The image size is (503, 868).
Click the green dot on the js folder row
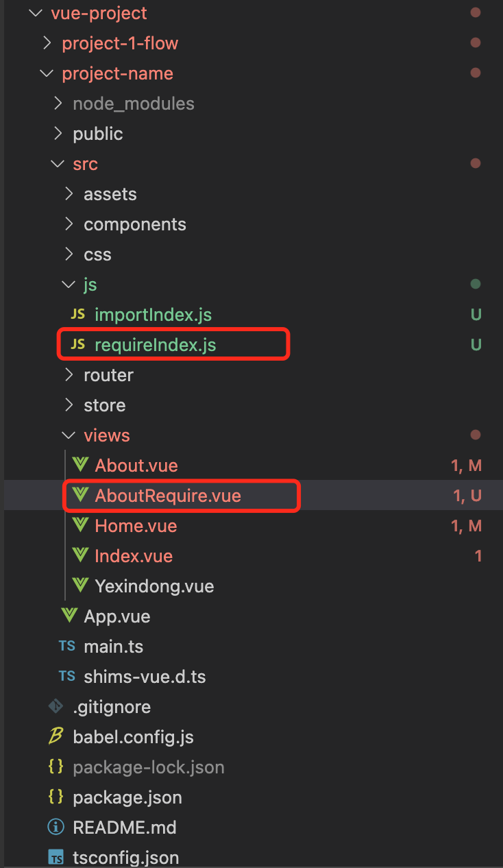coord(476,284)
